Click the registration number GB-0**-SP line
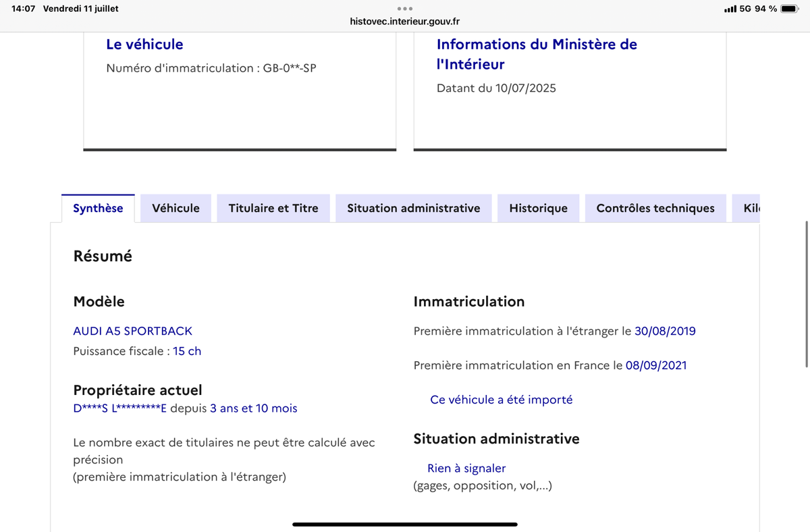The width and height of the screenshot is (810, 532). click(211, 68)
